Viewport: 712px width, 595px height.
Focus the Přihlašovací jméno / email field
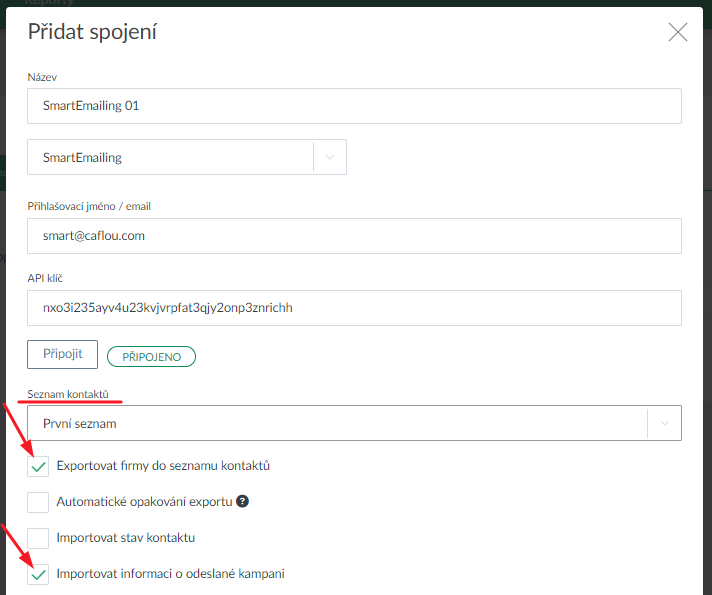pyautogui.click(x=354, y=236)
